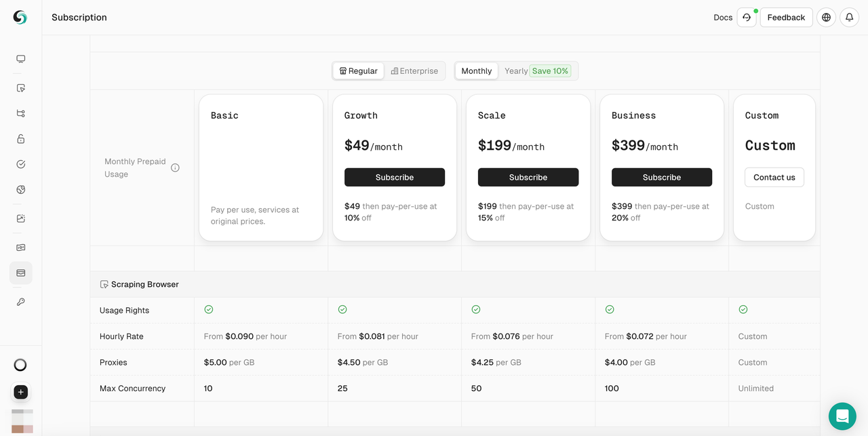The image size is (868, 436).
Task: Select the Proxies globe icon in sidebar
Action: point(20,189)
